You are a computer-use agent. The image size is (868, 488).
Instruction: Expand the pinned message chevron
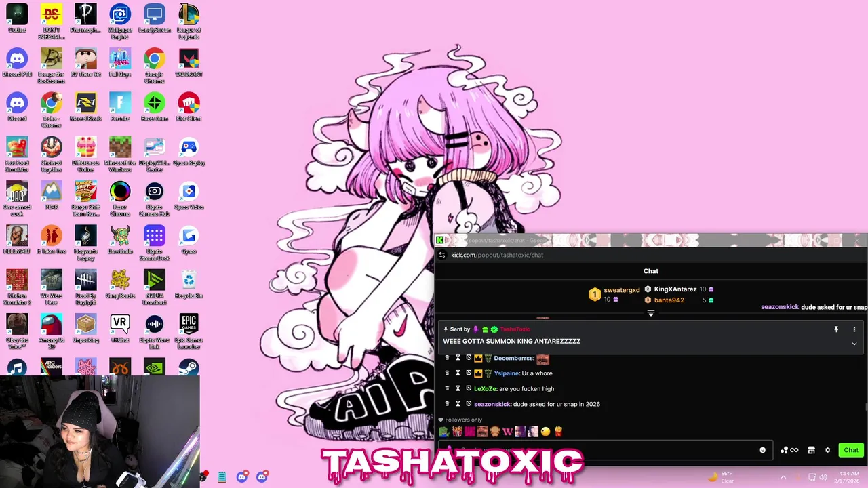coord(854,344)
